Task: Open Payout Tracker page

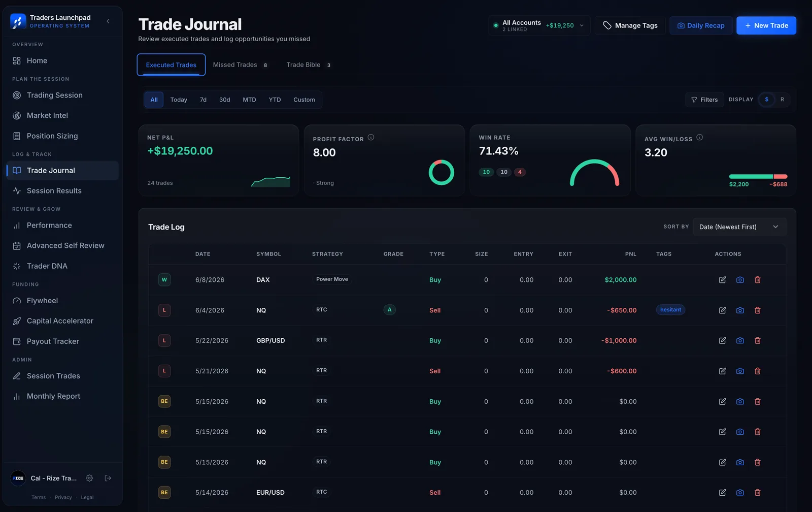Action: [62, 341]
